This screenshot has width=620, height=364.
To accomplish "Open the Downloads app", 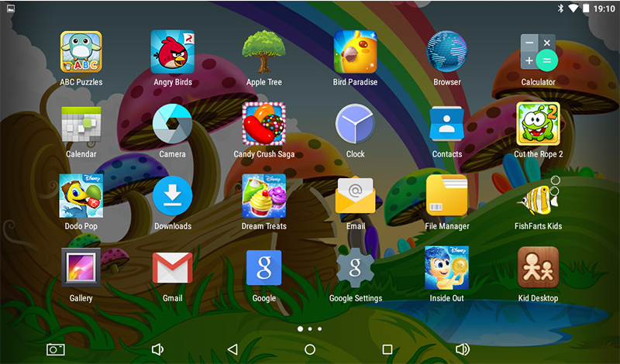I will [x=172, y=196].
